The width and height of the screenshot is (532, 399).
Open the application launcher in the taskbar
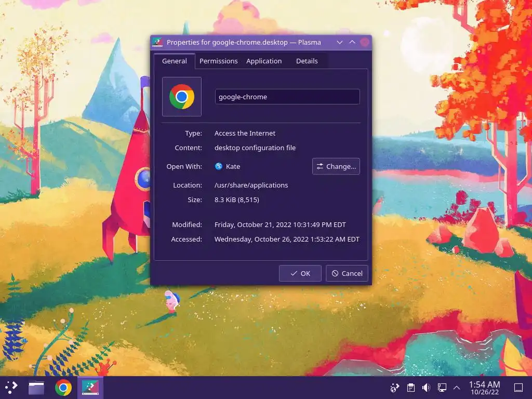(11, 388)
